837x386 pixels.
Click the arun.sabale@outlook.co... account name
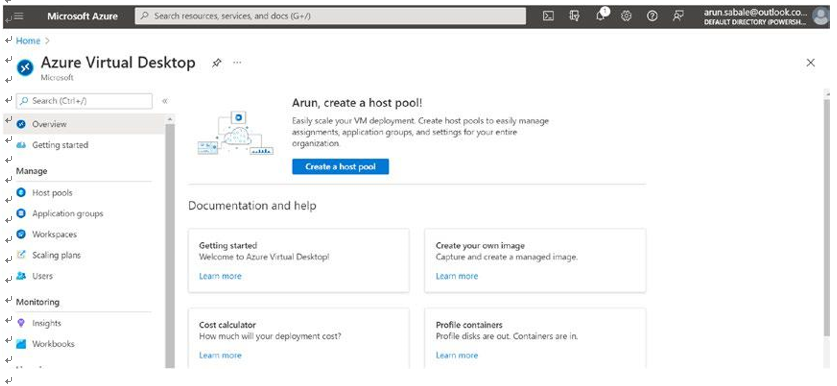[x=755, y=12]
